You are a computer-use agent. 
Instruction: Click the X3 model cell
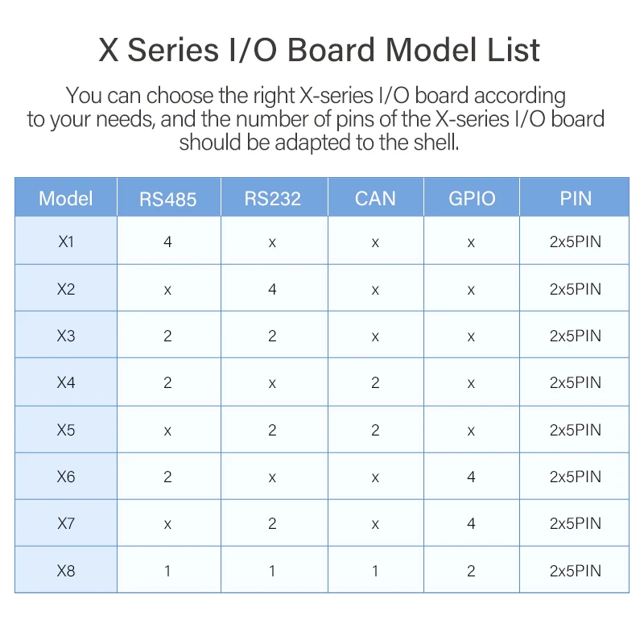click(x=66, y=336)
